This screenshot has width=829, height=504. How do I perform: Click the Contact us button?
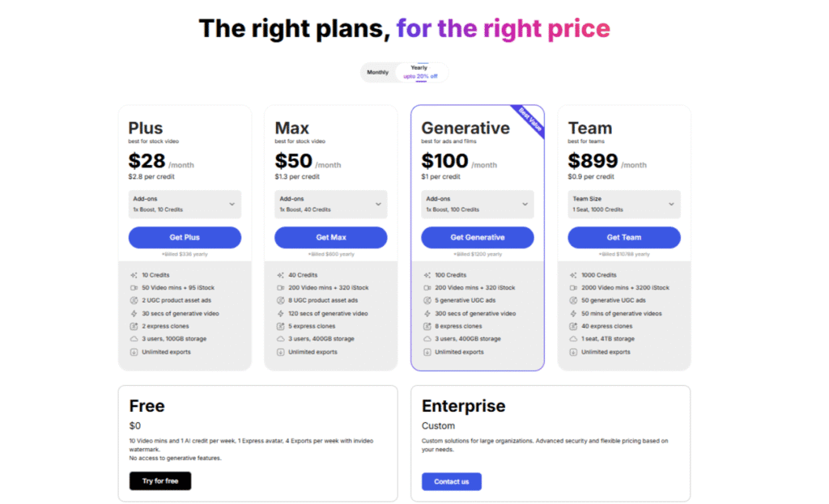point(452,481)
